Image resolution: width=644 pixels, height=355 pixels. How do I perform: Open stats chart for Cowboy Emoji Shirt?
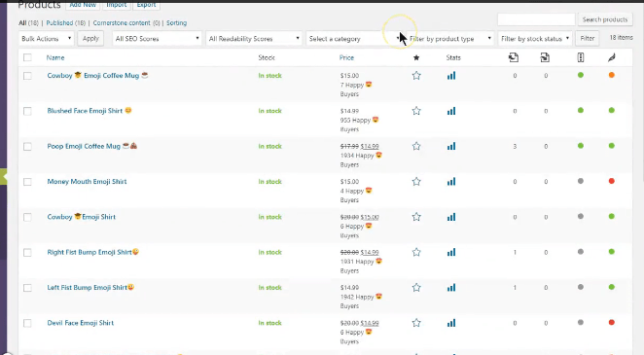pyautogui.click(x=451, y=217)
